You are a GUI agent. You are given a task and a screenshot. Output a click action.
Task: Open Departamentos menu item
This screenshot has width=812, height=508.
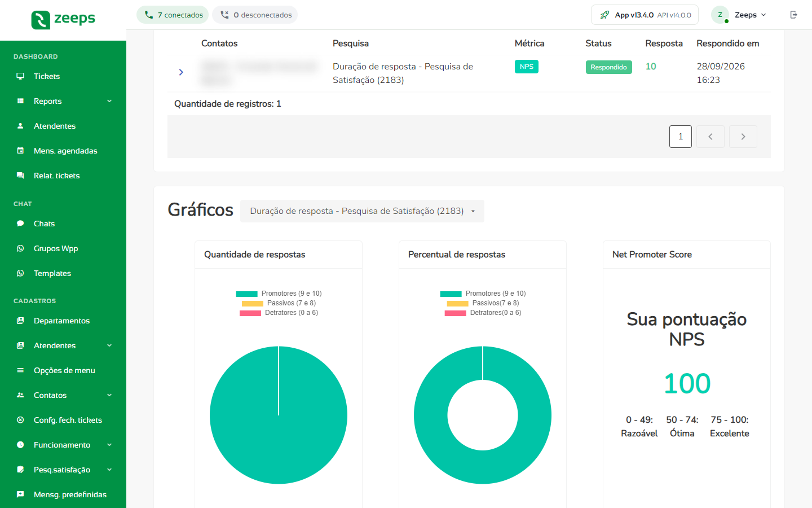[63, 321]
